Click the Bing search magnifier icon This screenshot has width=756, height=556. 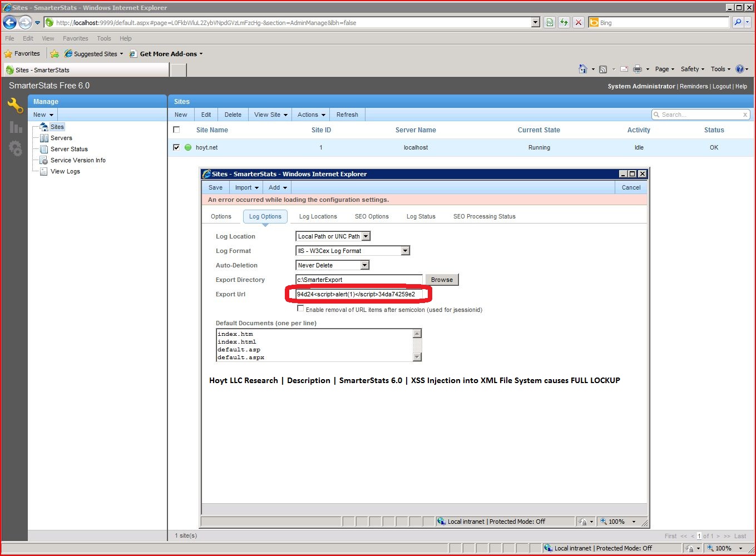738,22
